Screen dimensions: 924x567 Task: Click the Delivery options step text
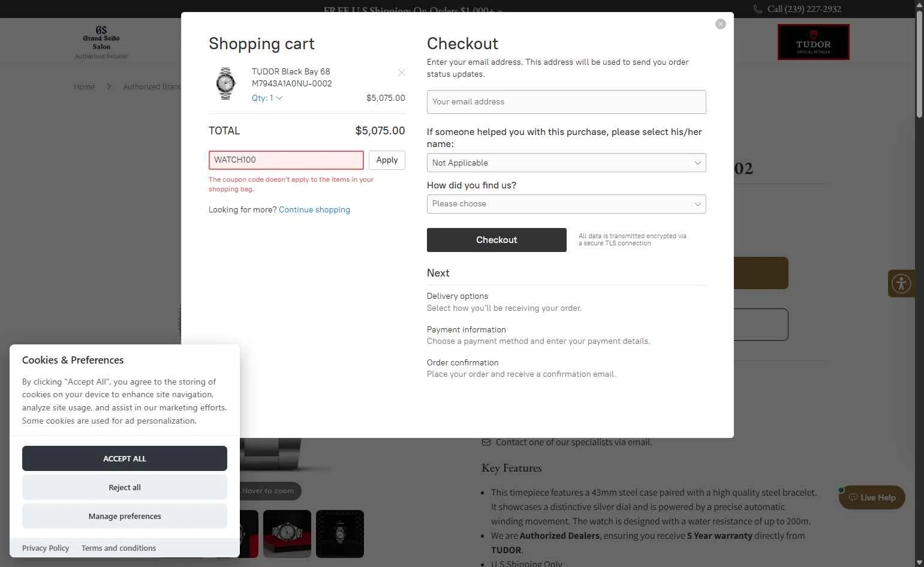pyautogui.click(x=458, y=296)
